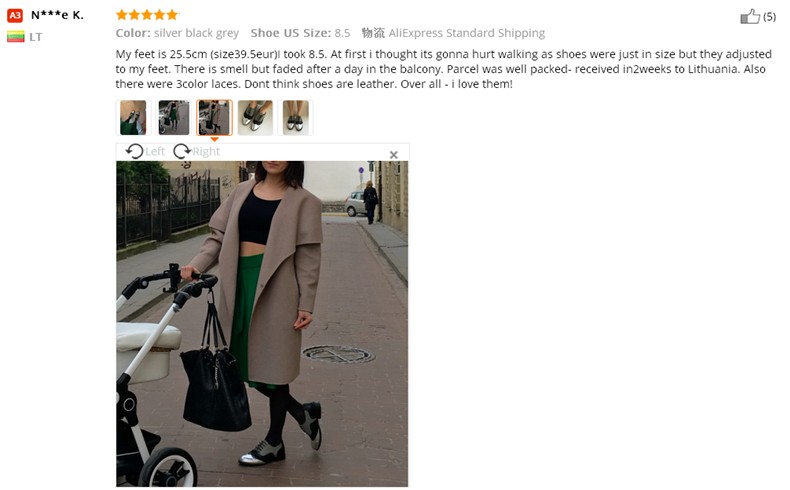Click the five-star rating
This screenshot has width=790, height=490.
click(x=147, y=15)
